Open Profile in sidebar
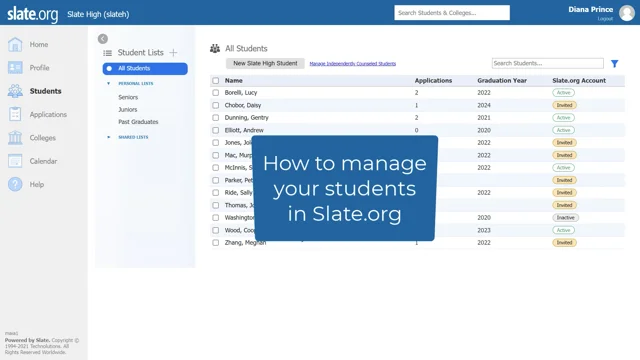640x360 pixels. [39, 68]
